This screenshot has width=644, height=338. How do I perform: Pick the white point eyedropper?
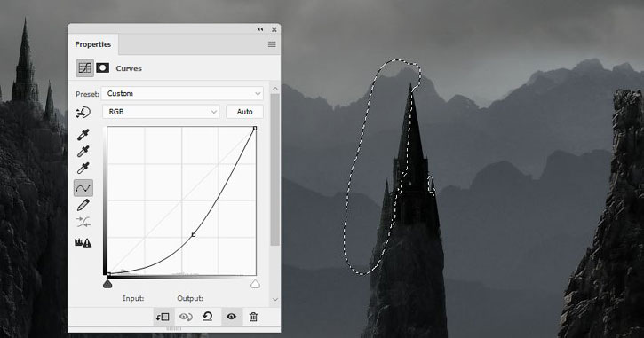(x=83, y=169)
